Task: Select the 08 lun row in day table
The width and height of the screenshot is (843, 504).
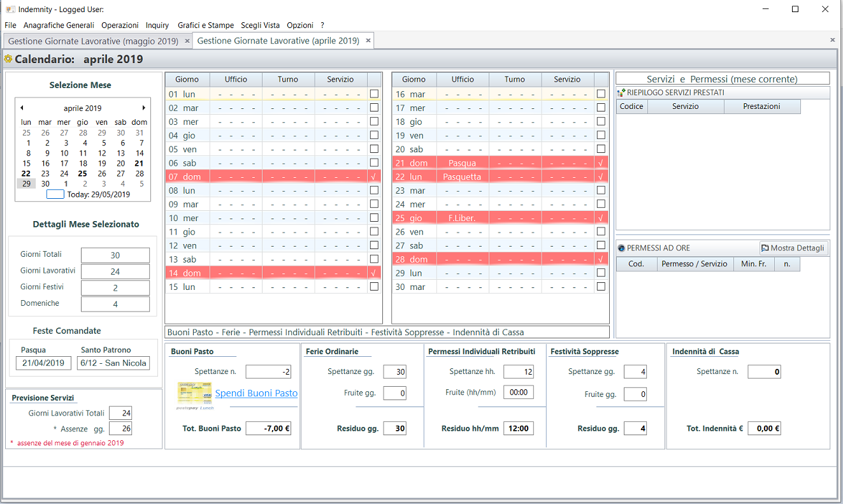Action: 273,191
